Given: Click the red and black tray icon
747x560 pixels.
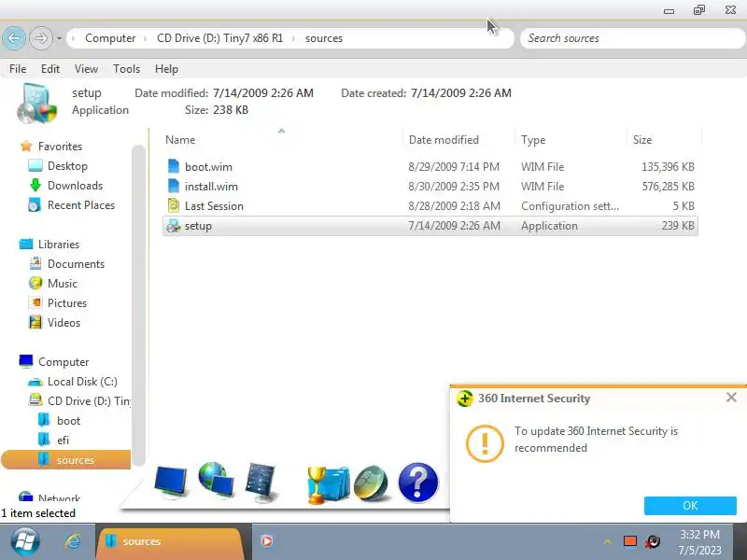Looking at the screenshot, I should coord(653,541).
